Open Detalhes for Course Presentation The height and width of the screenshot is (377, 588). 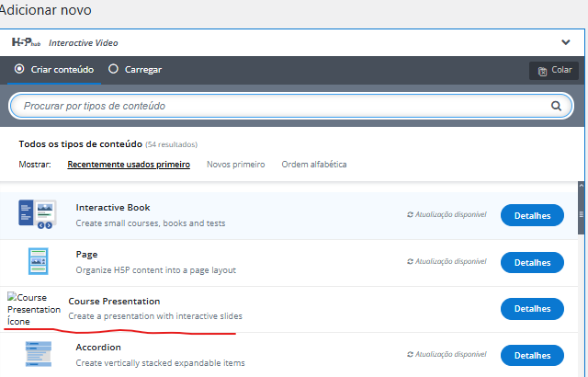coord(532,309)
